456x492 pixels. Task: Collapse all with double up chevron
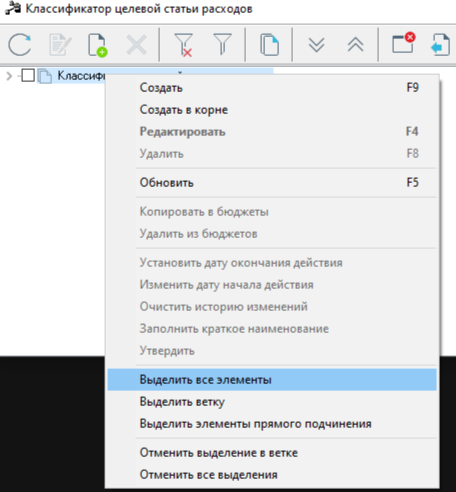point(355,44)
